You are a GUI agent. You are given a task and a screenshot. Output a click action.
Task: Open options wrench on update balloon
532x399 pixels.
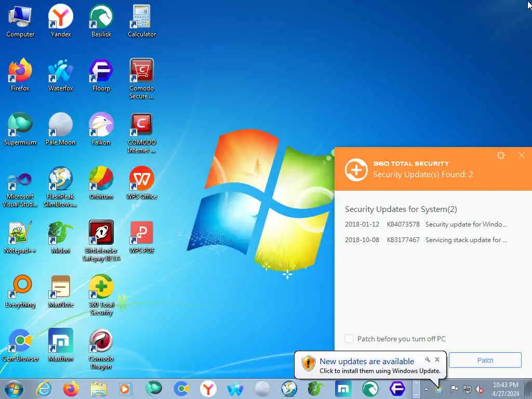pyautogui.click(x=428, y=360)
